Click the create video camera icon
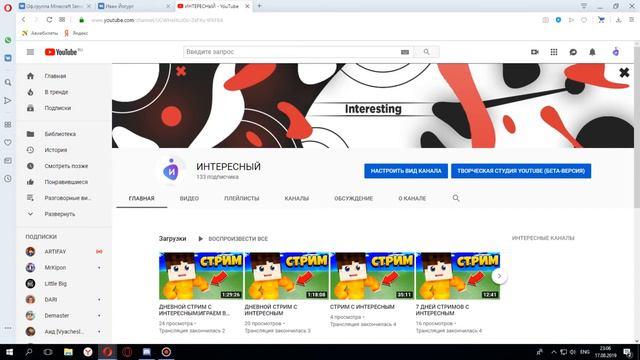Image resolution: width=640 pixels, height=360 pixels. (x=535, y=52)
